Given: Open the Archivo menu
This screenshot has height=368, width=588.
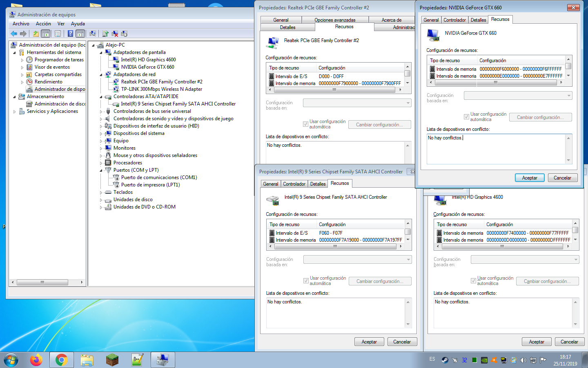Looking at the screenshot, I should 21,24.
